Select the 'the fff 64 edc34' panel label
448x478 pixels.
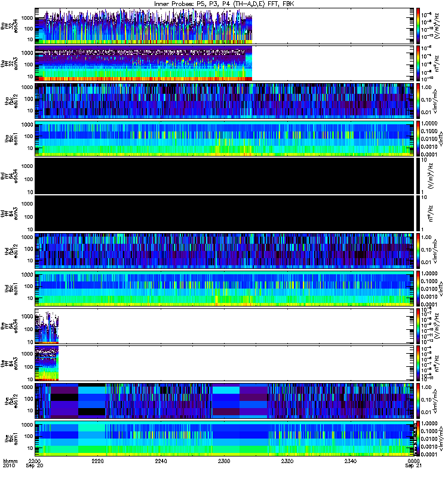click(9, 326)
